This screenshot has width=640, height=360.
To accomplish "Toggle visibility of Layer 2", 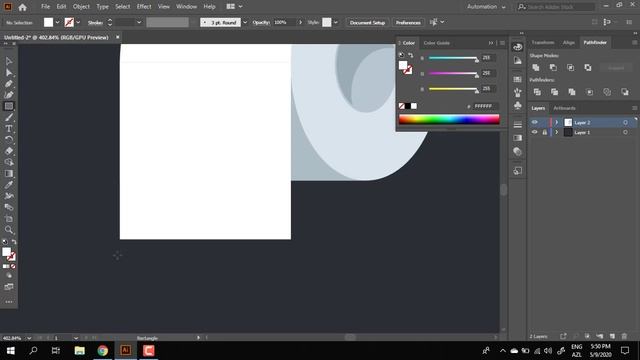I will point(534,122).
